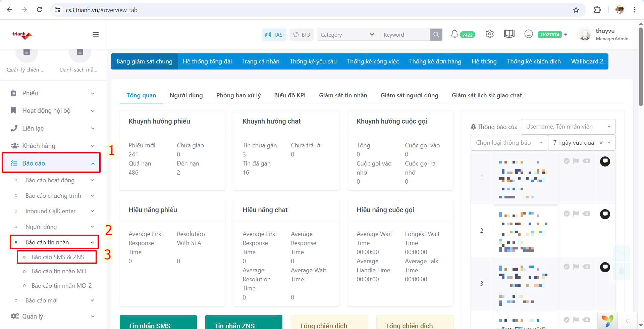Open the Wallboard 2 tab
The height and width of the screenshot is (329, 644).
pyautogui.click(x=587, y=61)
